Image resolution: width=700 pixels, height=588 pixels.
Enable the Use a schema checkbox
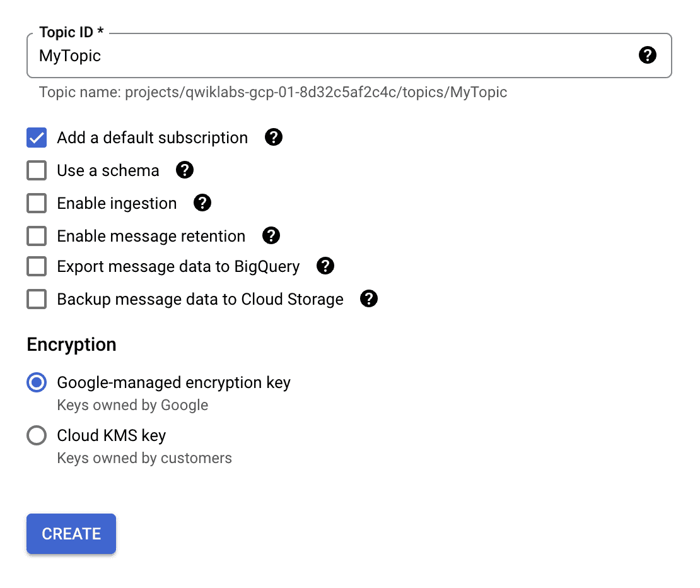[36, 170]
